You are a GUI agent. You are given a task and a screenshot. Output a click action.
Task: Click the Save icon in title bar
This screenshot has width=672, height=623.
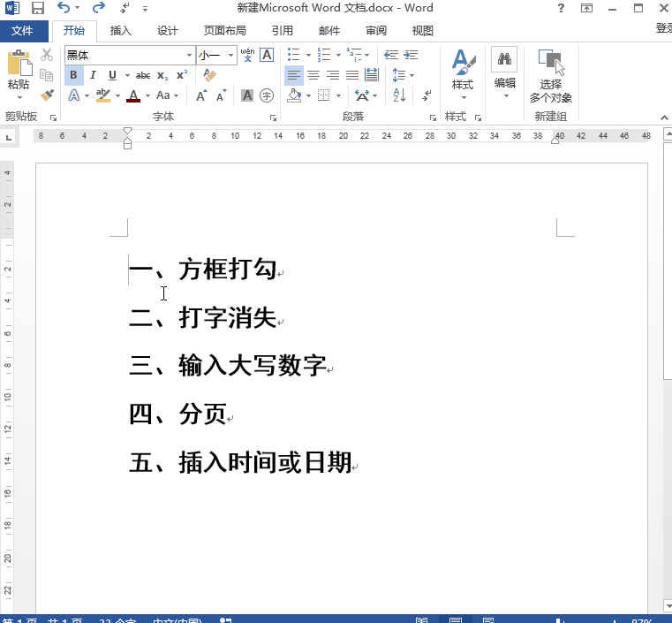click(38, 8)
